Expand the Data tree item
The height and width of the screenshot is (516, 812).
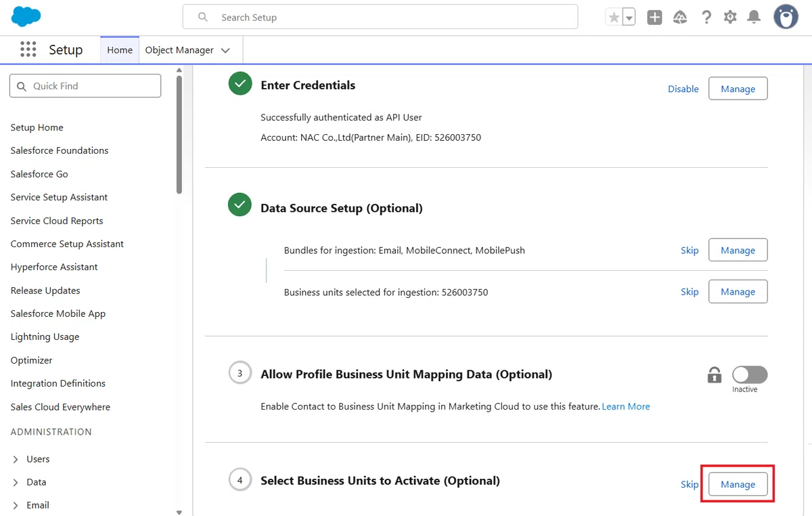point(16,482)
